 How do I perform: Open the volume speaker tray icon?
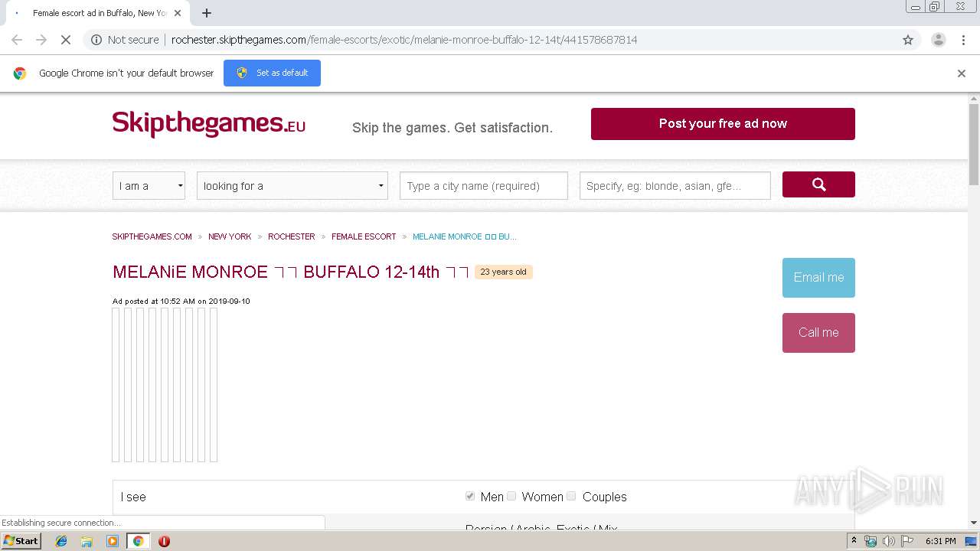(888, 541)
